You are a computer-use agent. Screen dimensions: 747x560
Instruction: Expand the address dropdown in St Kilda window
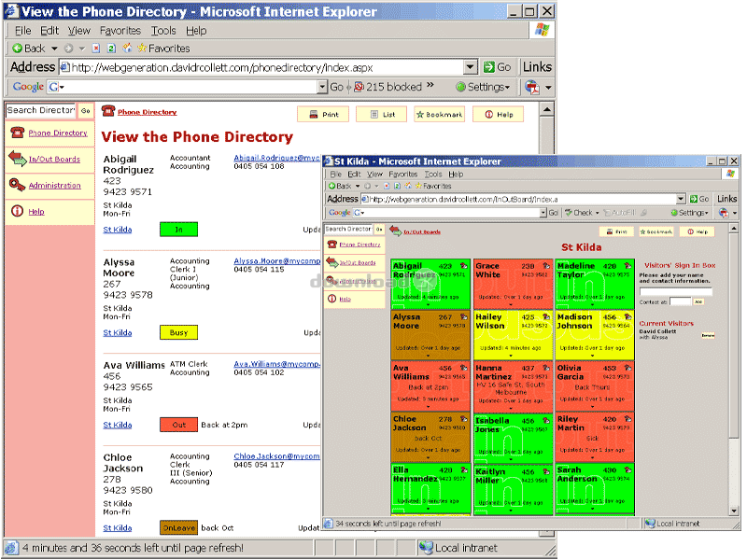tap(681, 199)
